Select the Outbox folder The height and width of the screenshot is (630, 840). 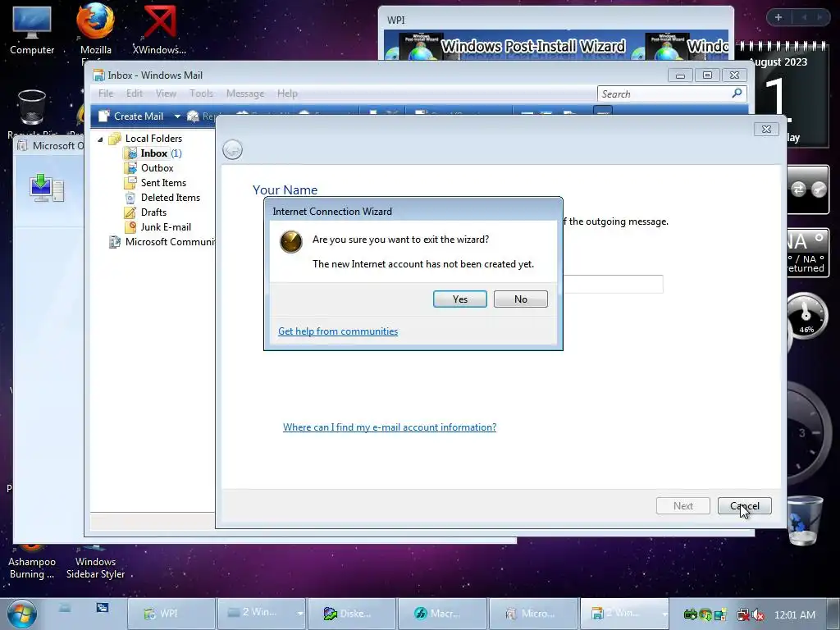[x=157, y=167]
